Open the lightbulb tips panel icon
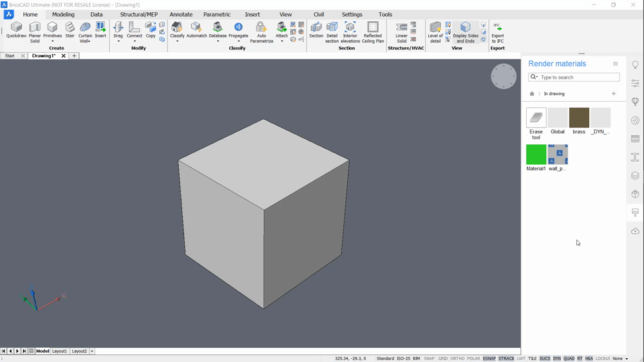 coord(636,65)
